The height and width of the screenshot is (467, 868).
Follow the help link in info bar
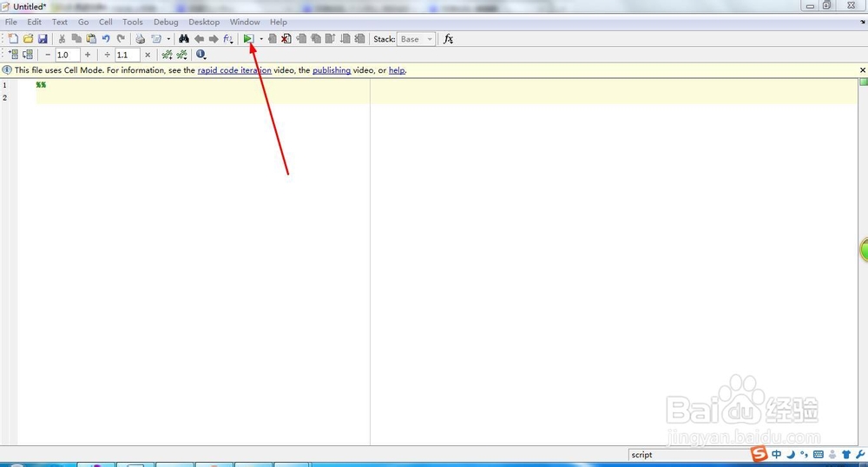click(x=397, y=70)
